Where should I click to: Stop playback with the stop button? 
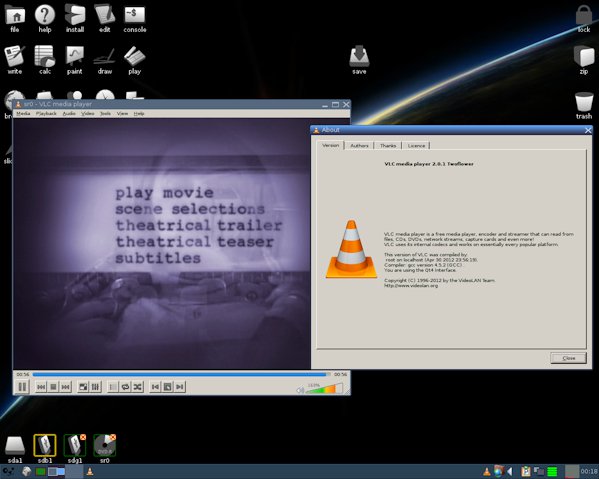(x=53, y=387)
